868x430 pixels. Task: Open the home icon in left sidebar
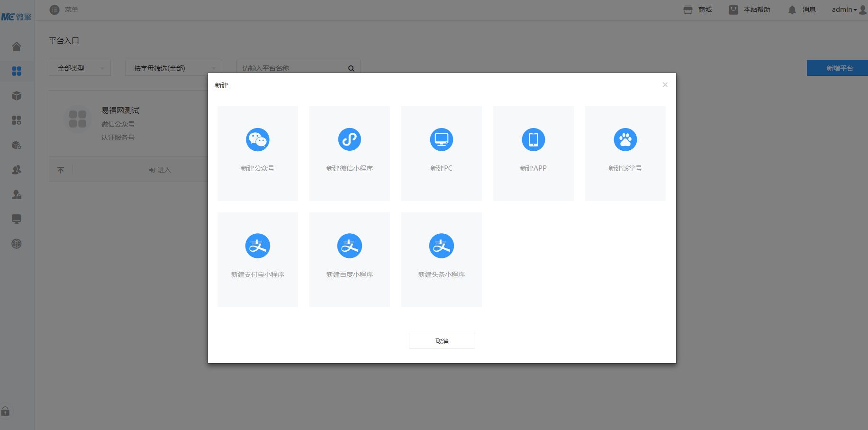(x=17, y=46)
